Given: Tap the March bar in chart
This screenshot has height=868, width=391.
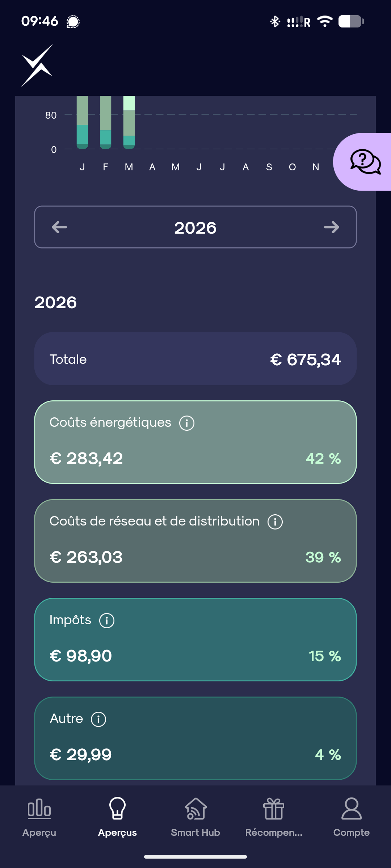Looking at the screenshot, I should [x=129, y=123].
